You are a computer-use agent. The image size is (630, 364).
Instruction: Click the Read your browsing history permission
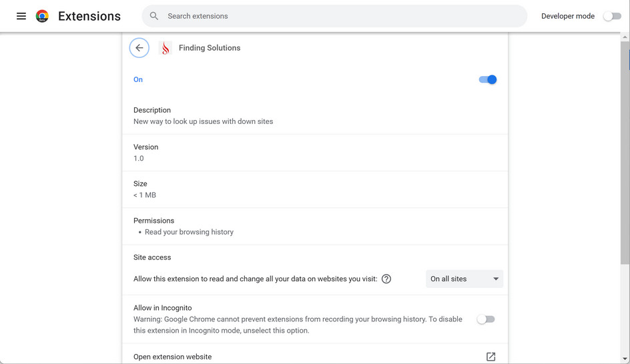click(x=189, y=232)
